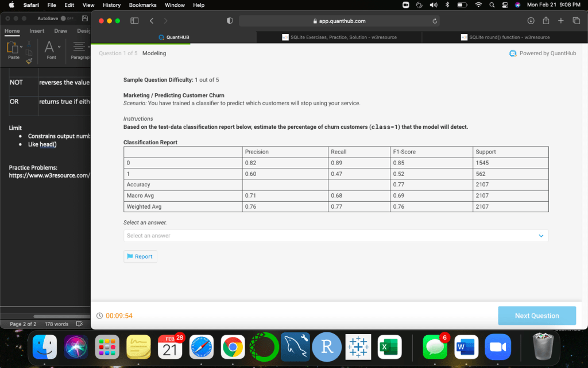Open the R application in dock

click(x=327, y=347)
